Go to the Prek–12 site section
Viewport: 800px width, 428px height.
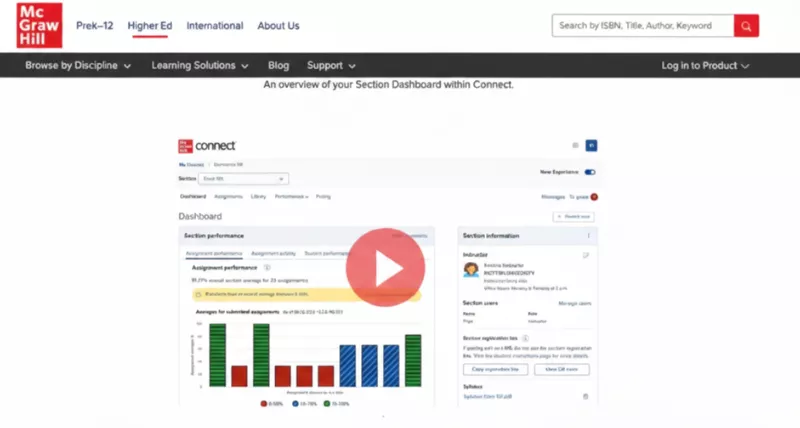pyautogui.click(x=94, y=26)
